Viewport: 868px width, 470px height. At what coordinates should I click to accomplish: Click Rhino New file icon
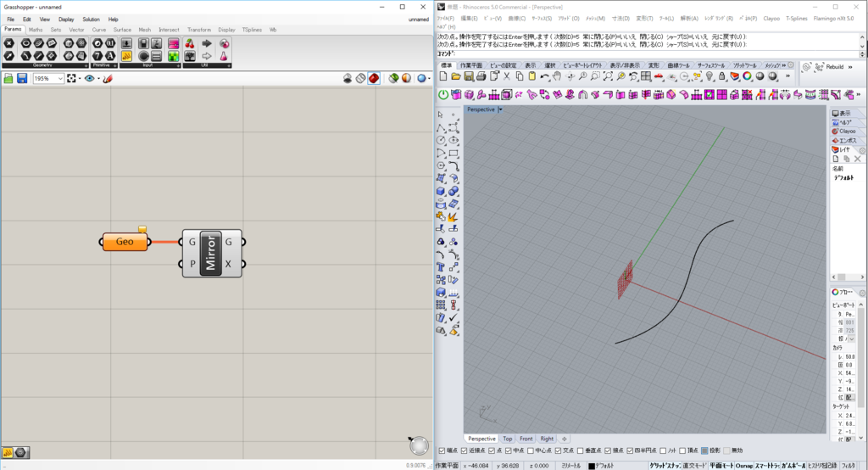(x=442, y=76)
